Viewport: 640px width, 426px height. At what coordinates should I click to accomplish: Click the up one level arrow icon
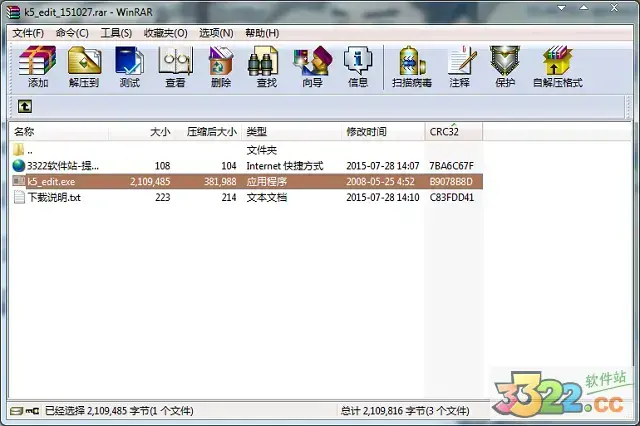(24, 106)
